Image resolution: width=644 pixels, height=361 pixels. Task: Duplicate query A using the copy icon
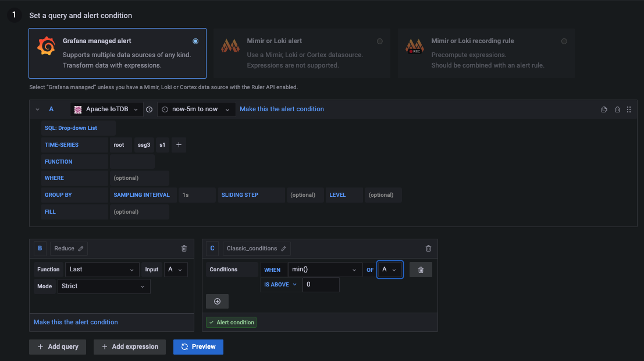pyautogui.click(x=604, y=109)
